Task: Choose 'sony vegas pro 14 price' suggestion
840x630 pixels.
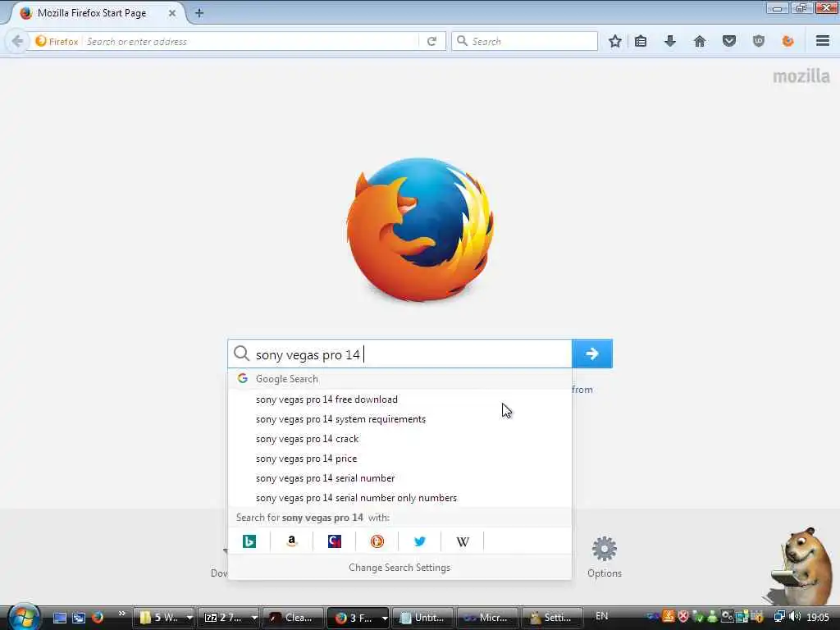Action: tap(399, 459)
